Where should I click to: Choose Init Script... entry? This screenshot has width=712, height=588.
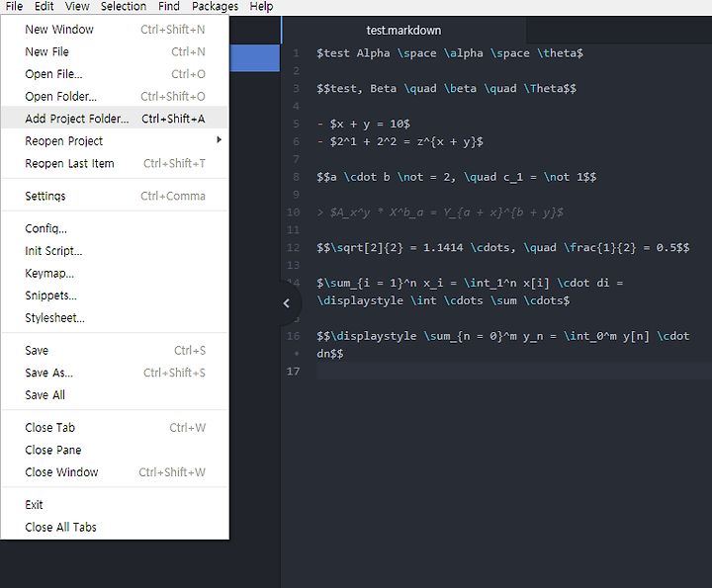[115, 251]
